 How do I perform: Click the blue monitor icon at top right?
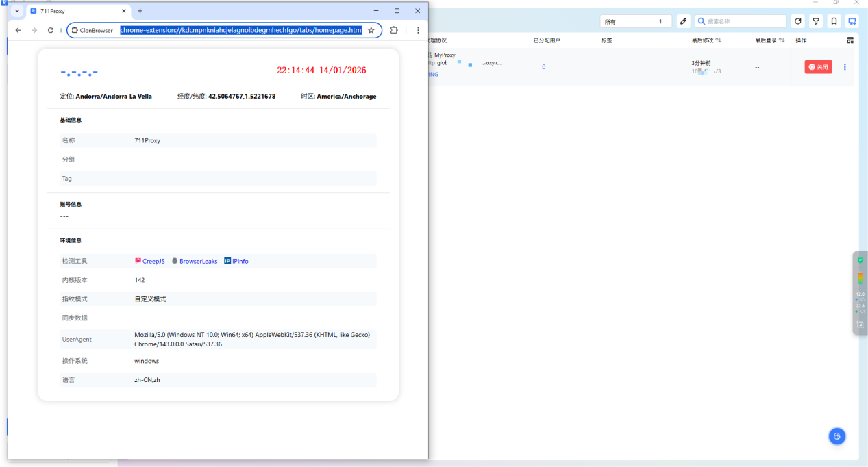pos(852,22)
